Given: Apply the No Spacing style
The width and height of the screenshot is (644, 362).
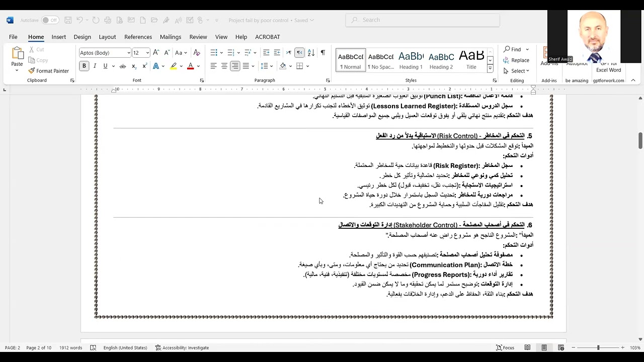Looking at the screenshot, I should [x=381, y=60].
